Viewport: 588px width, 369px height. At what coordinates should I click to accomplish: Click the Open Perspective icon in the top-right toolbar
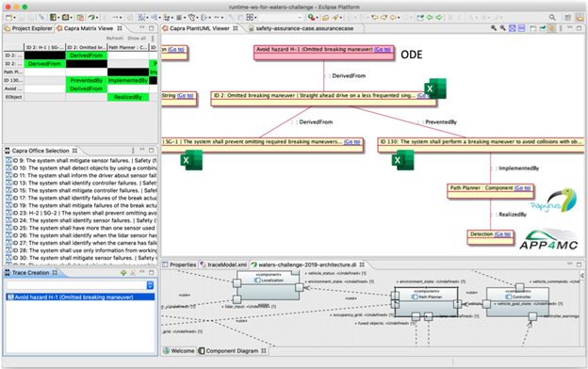(568, 17)
